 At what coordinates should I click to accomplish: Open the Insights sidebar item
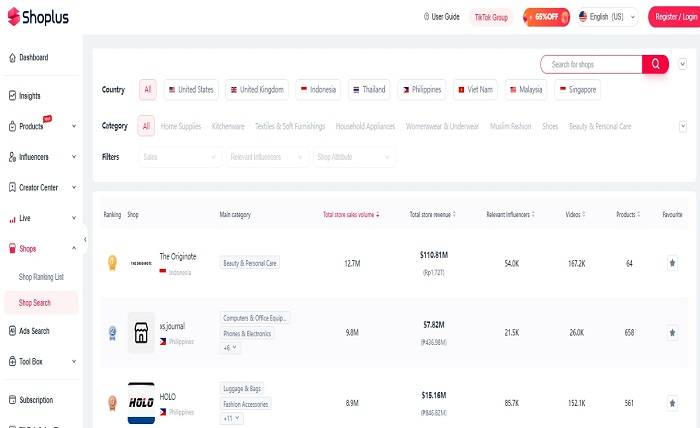29,96
